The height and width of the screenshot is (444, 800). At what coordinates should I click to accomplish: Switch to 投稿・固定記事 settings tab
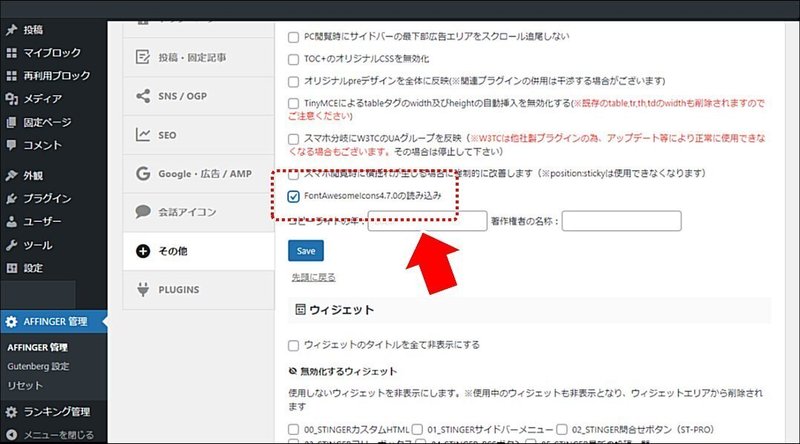pyautogui.click(x=198, y=57)
